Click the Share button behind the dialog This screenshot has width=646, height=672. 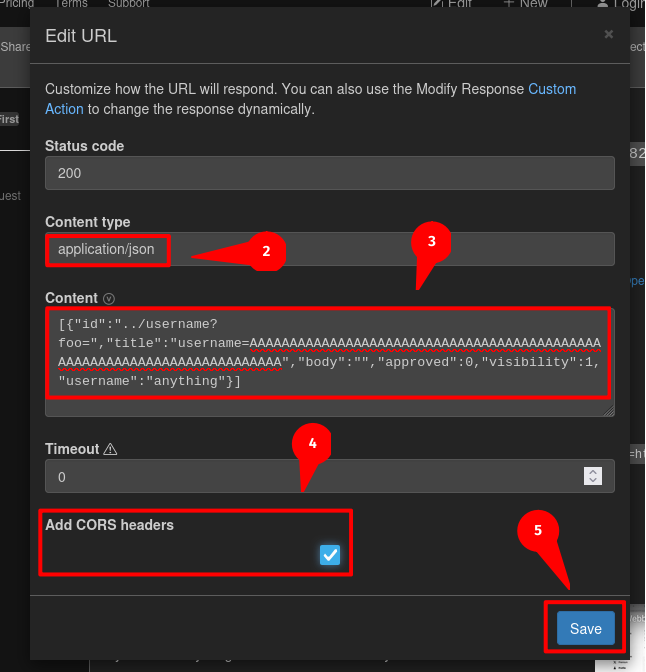(x=15, y=46)
